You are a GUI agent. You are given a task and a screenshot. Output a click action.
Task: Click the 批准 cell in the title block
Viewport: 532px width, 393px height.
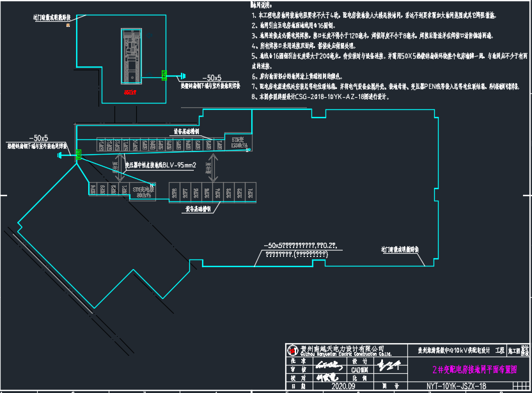298,361
